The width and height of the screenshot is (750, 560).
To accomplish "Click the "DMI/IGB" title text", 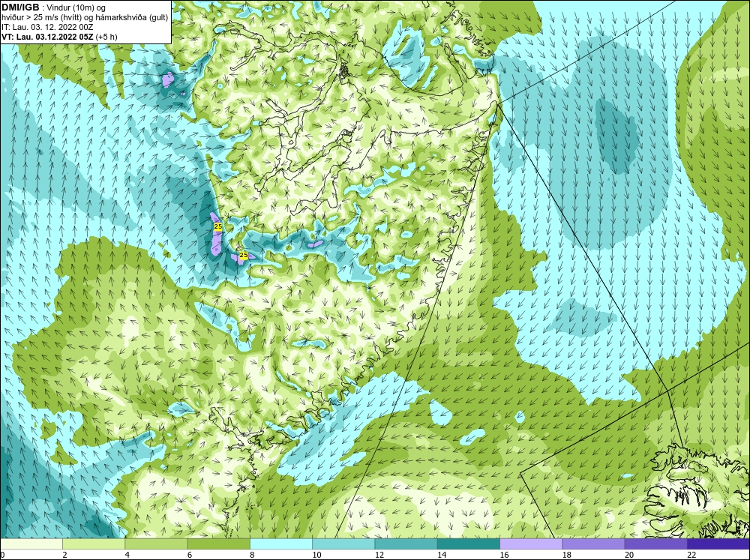I will point(20,7).
